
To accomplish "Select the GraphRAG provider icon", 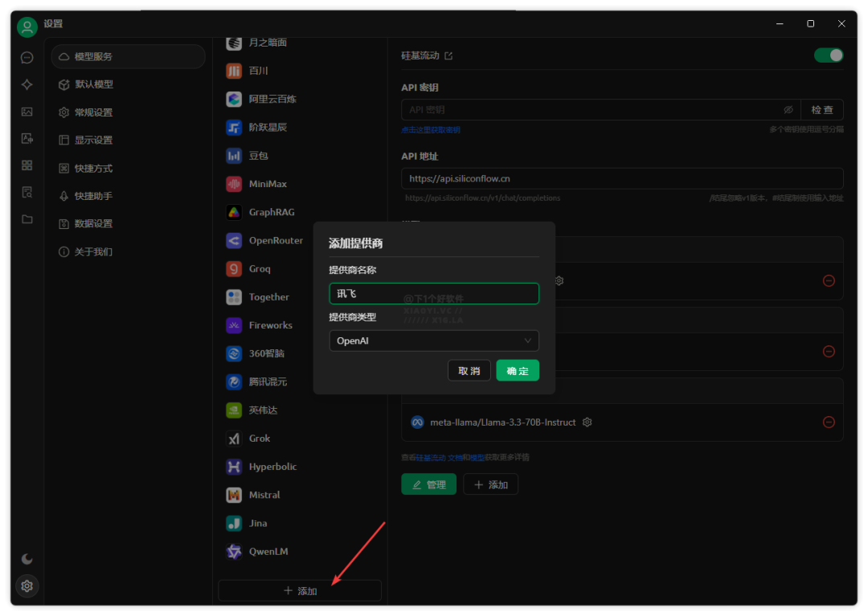I will tap(234, 212).
